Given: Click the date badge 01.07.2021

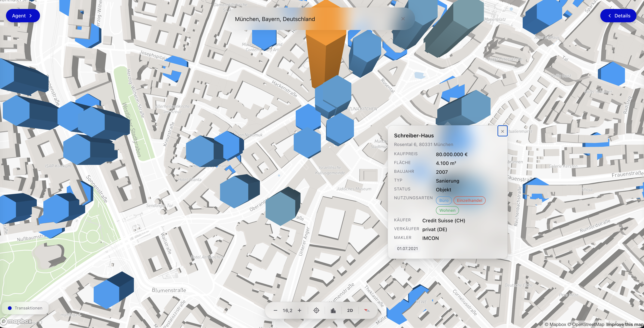Looking at the screenshot, I should coord(407,248).
